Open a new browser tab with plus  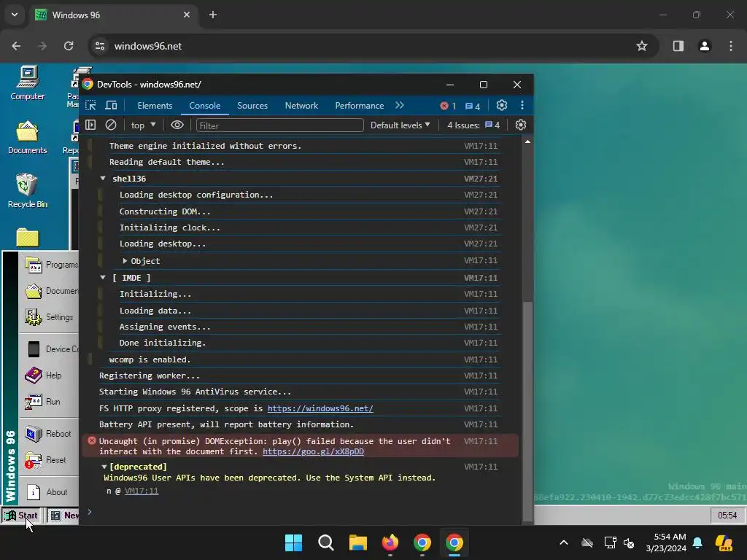point(213,15)
